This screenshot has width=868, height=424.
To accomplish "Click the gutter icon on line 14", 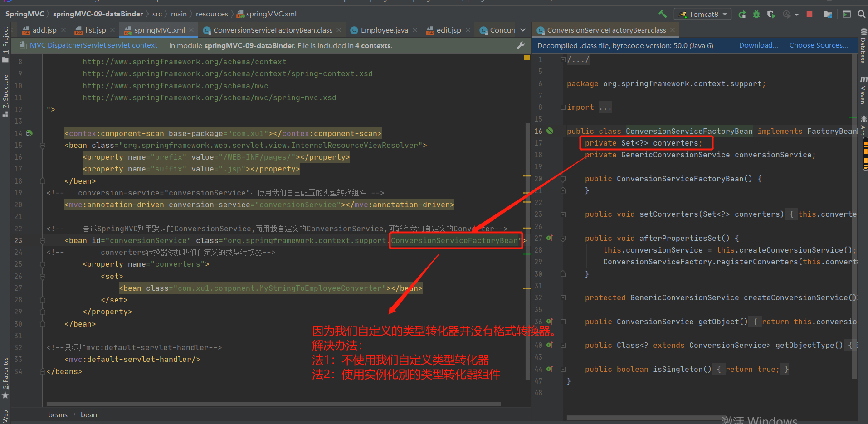I will 29,133.
